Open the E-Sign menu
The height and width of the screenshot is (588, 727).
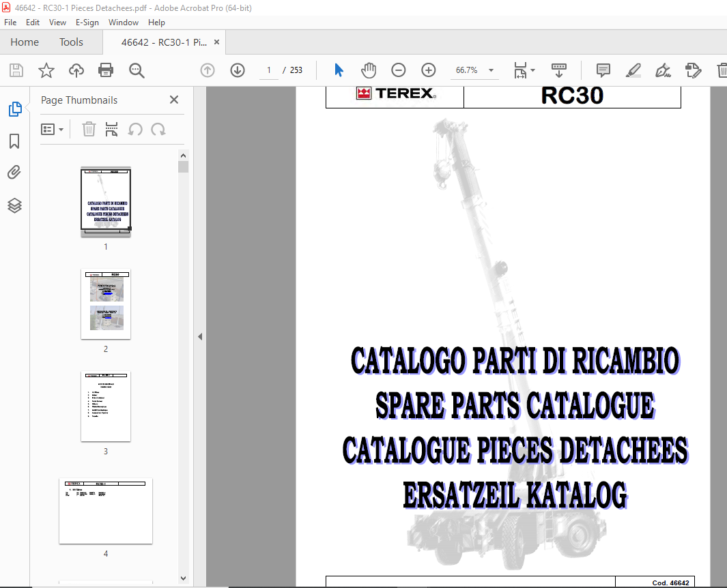click(x=87, y=23)
